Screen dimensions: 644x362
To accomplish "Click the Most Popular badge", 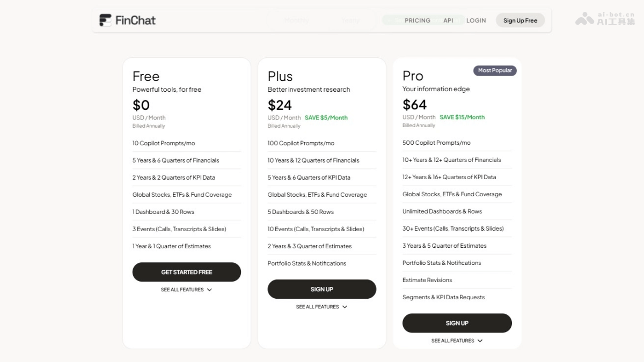I will pos(495,70).
